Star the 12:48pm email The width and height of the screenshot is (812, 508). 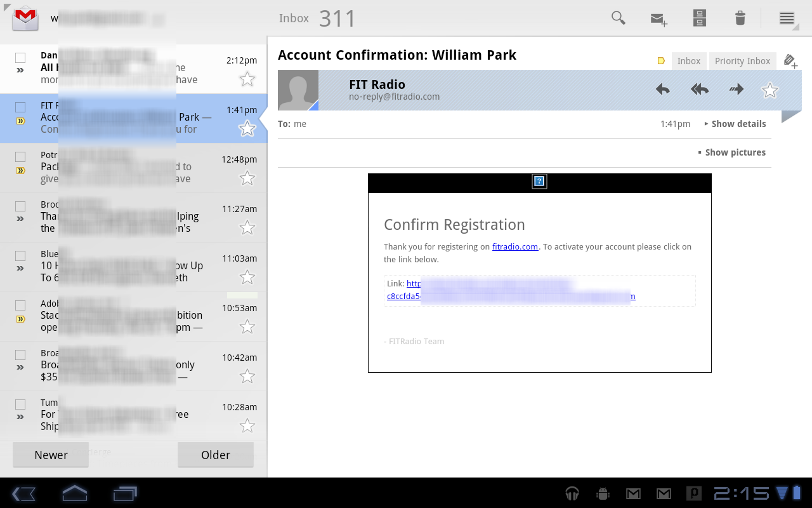coord(247,178)
